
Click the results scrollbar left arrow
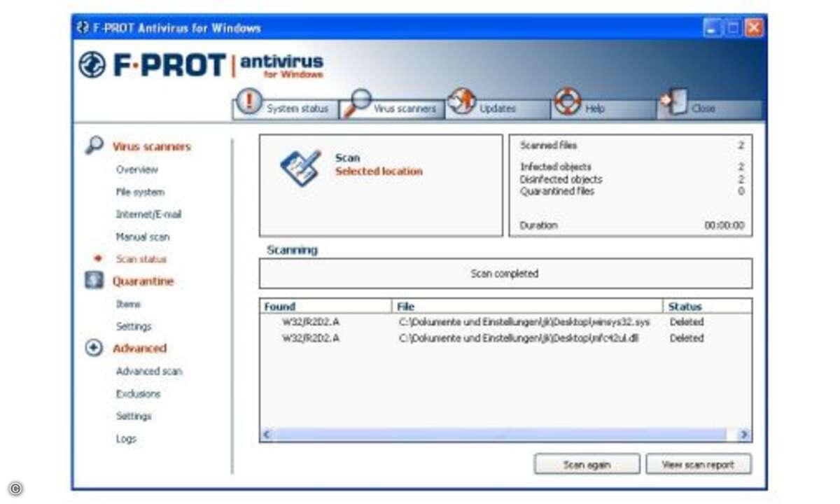pyautogui.click(x=267, y=435)
